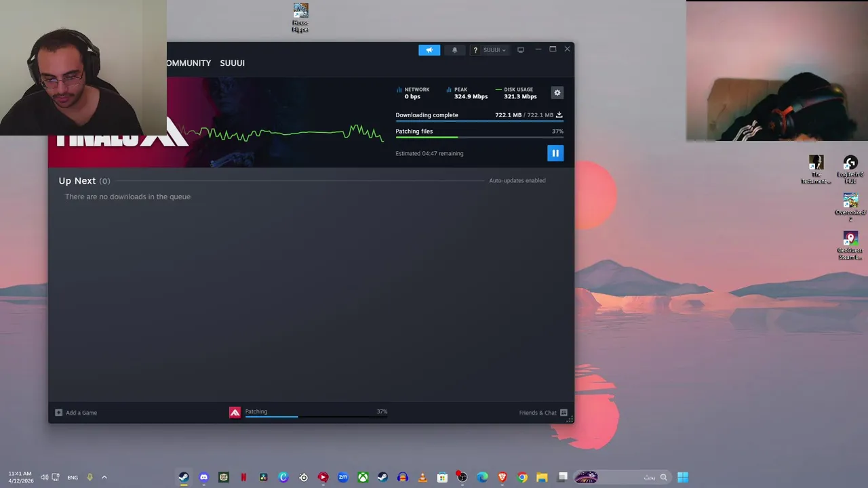Click the Steam help question mark icon
Viewport: 868px width, 488px height.
(475, 50)
